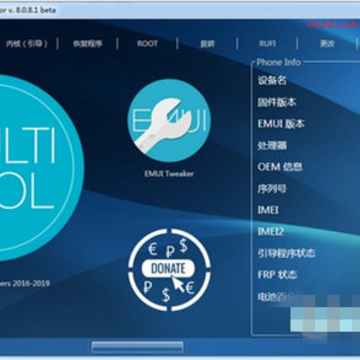The image size is (360, 360).
Task: Open the 恢复程序 tab
Action: [x=88, y=44]
